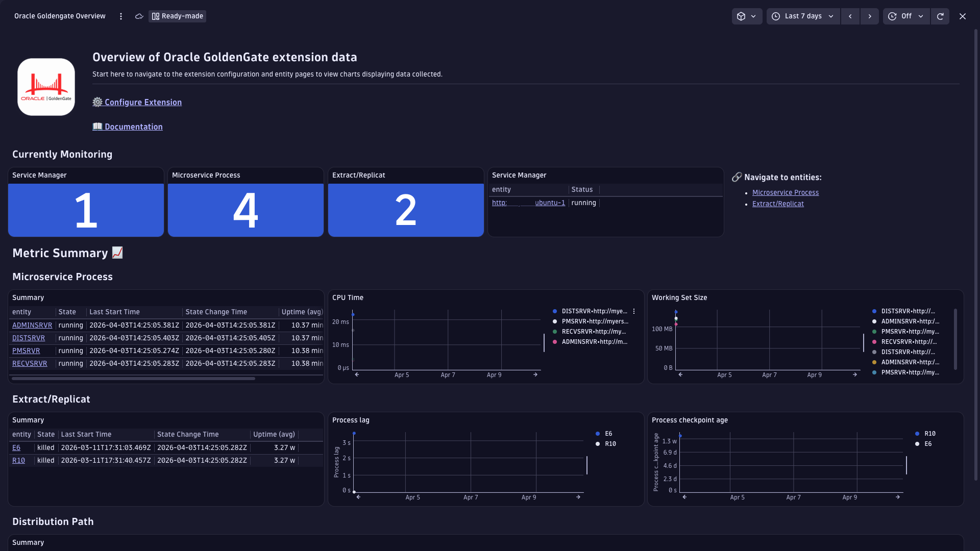
Task: Open CPU Time legend three-dot menu
Action: 634,311
